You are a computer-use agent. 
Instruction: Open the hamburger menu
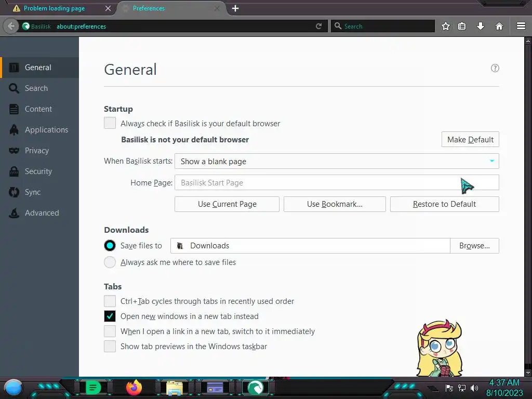tap(521, 26)
